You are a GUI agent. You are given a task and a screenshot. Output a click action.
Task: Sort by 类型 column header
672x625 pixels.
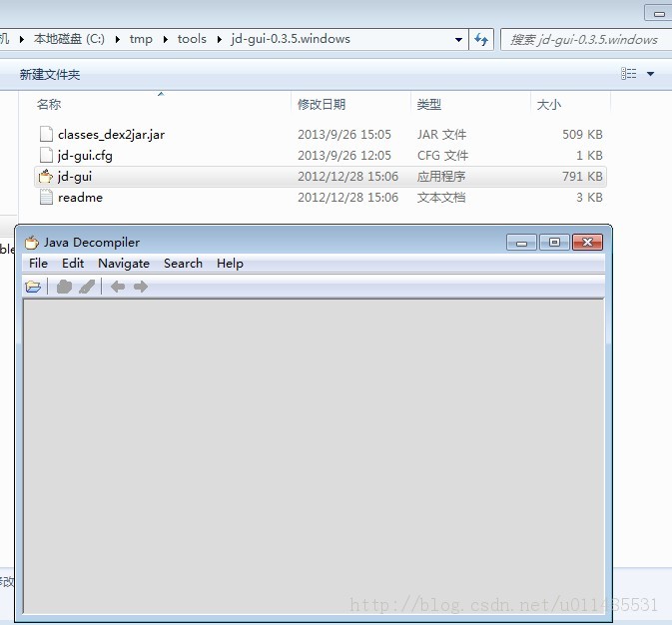429,104
